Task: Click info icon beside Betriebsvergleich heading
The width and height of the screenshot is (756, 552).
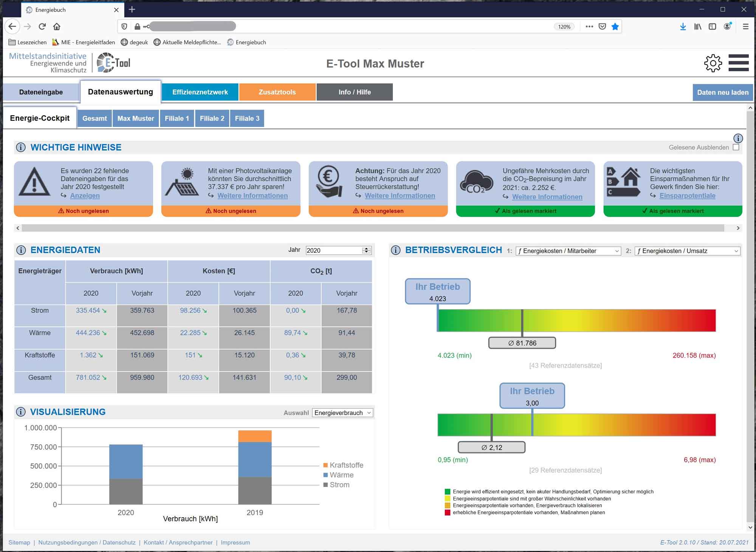Action: point(395,250)
